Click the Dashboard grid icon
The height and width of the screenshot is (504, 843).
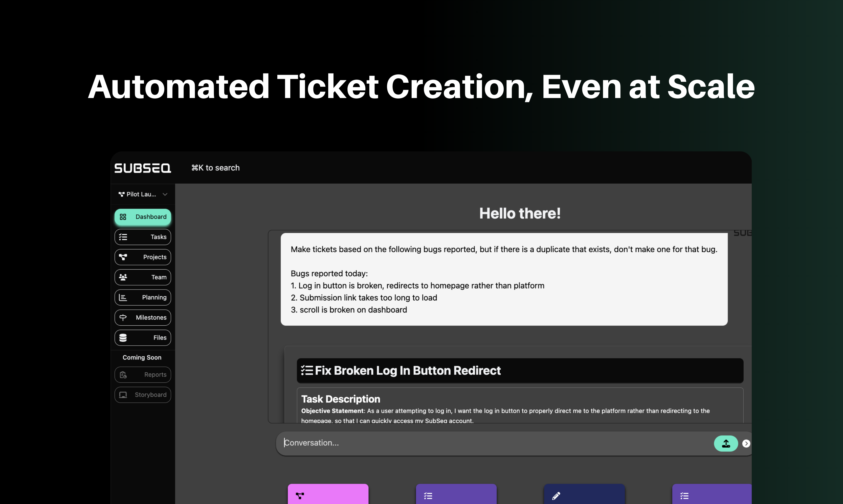click(x=123, y=217)
